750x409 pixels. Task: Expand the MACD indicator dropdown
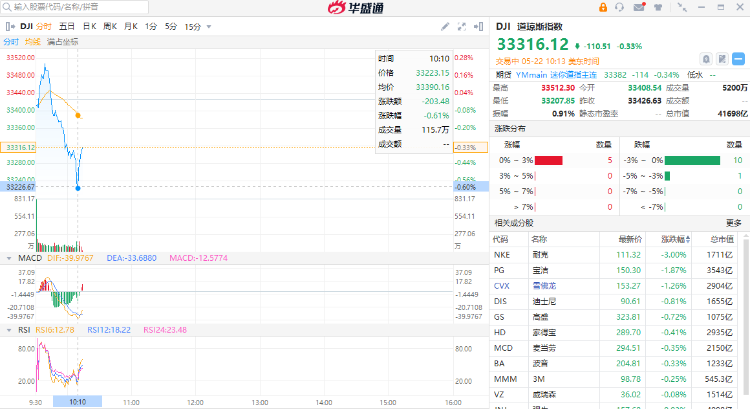(7, 258)
